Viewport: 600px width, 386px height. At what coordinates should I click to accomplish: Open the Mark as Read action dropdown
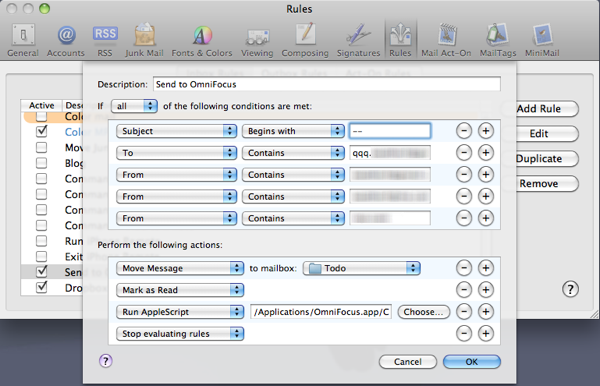180,290
